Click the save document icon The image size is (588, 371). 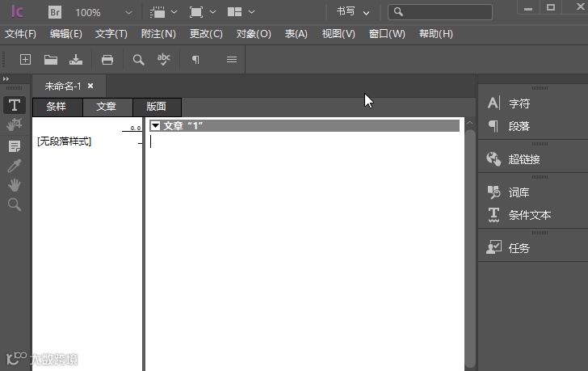tap(76, 59)
